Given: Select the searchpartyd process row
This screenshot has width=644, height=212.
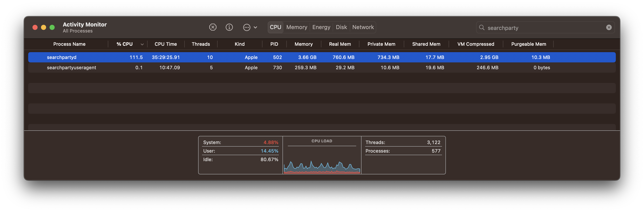Looking at the screenshot, I should tap(322, 57).
